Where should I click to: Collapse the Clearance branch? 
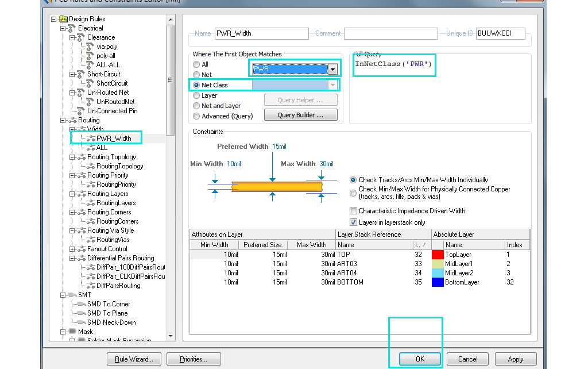click(x=72, y=37)
